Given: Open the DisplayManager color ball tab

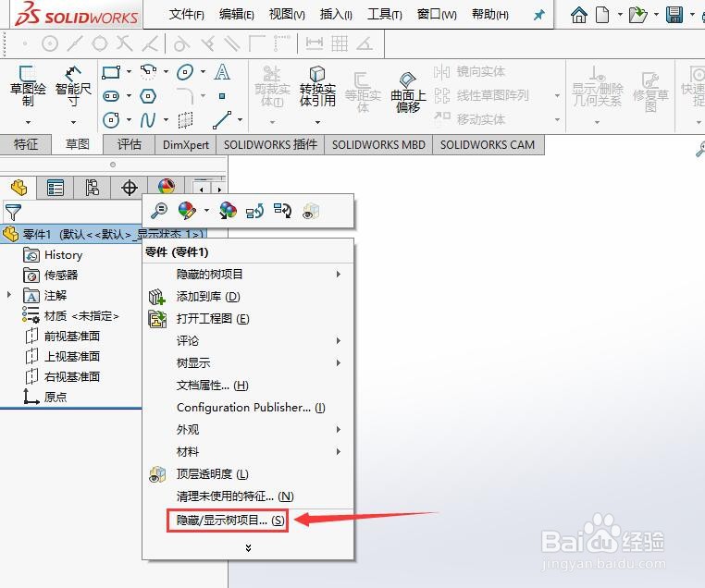Looking at the screenshot, I should pos(167,186).
